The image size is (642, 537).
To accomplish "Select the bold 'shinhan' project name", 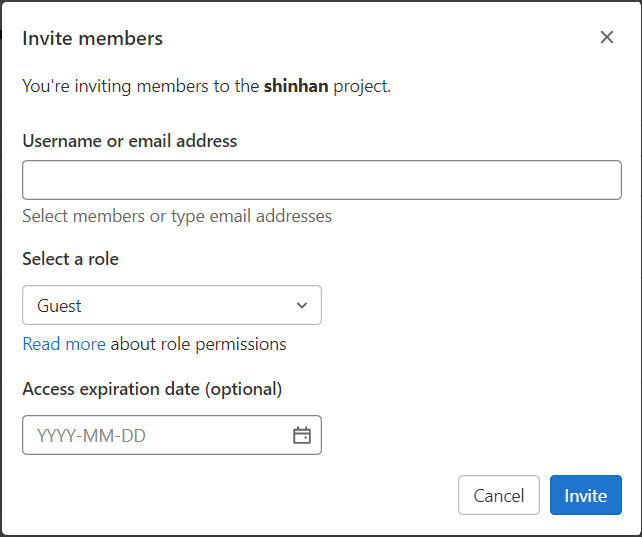I will click(x=296, y=86).
